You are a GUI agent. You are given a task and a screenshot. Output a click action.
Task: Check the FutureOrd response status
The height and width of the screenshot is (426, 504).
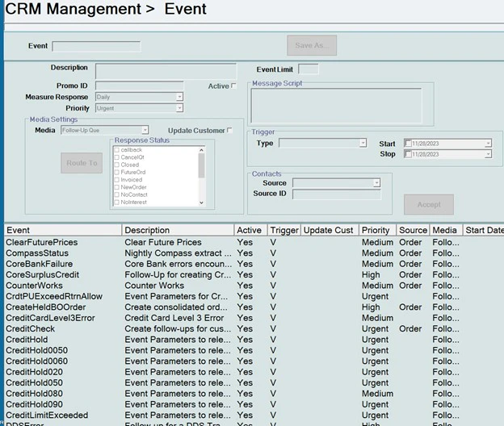click(x=116, y=173)
